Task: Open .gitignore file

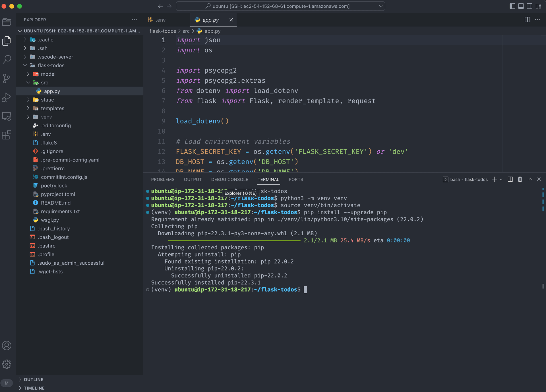Action: coord(80,151)
